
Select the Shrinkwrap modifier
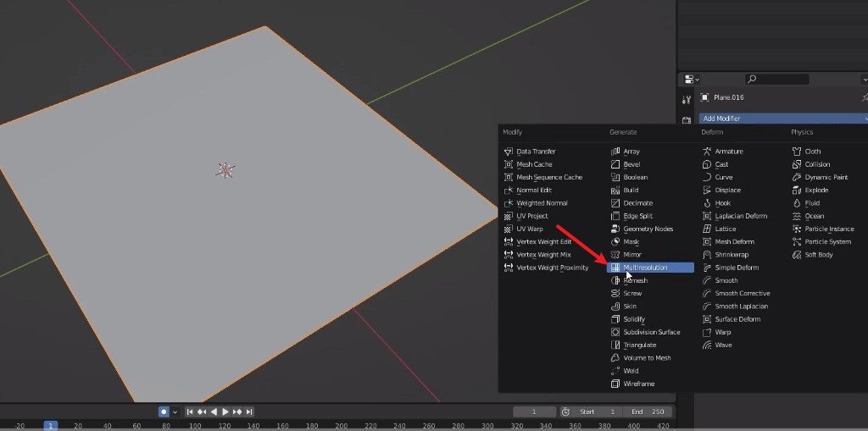(726, 255)
